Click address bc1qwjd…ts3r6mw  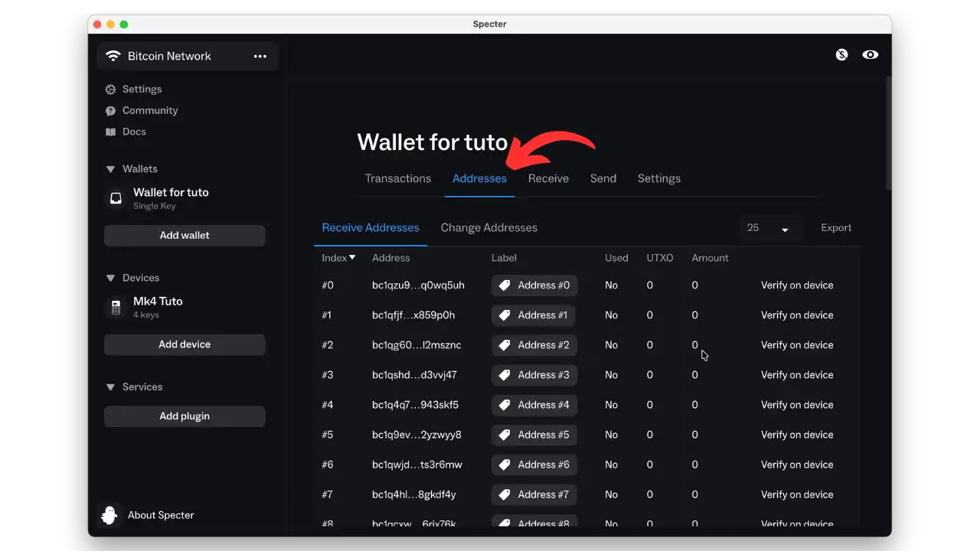point(417,465)
